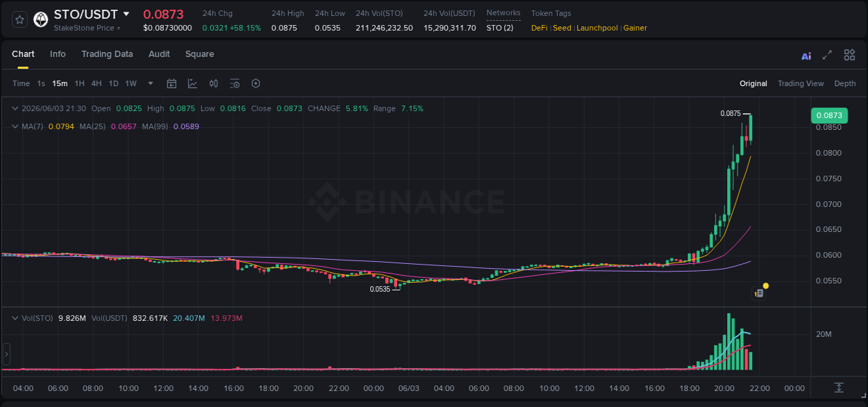Viewport: 868px width, 407px height.
Task: Click the MA(99) indicator label
Action: 155,126
